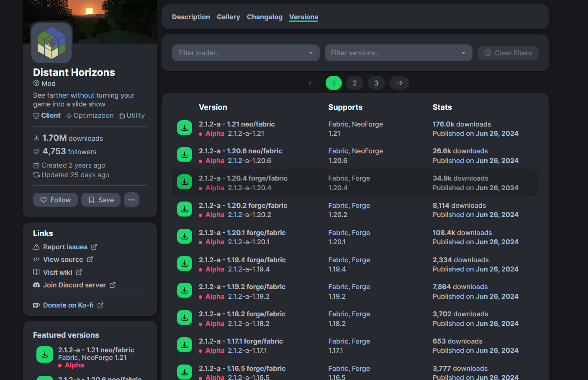Open the Join Discord server link
Image resolution: width=588 pixels, height=380 pixels.
pos(74,285)
